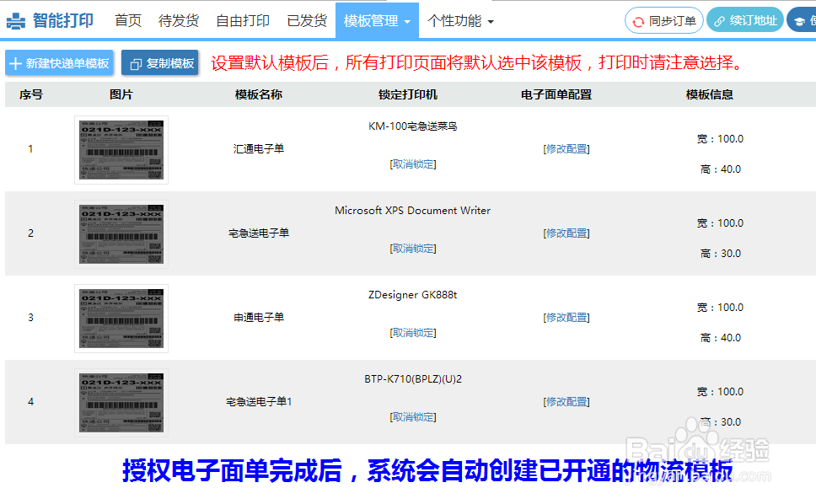
Task: Click 修改配置 for 汇通电子单
Action: pos(566,149)
